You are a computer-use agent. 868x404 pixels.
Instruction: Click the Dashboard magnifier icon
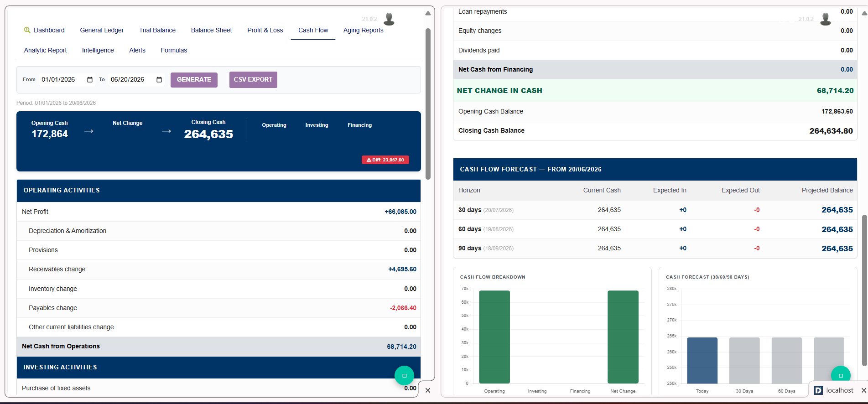[x=27, y=30]
